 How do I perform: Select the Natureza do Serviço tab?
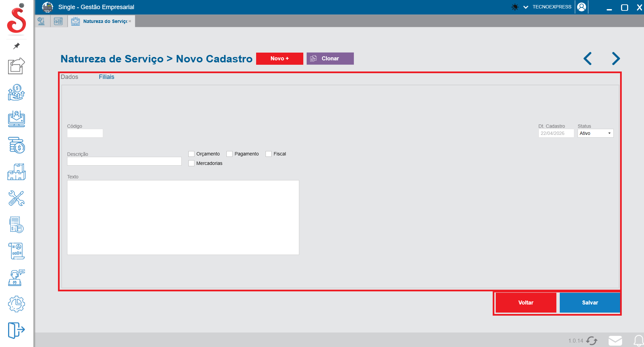[x=105, y=21]
